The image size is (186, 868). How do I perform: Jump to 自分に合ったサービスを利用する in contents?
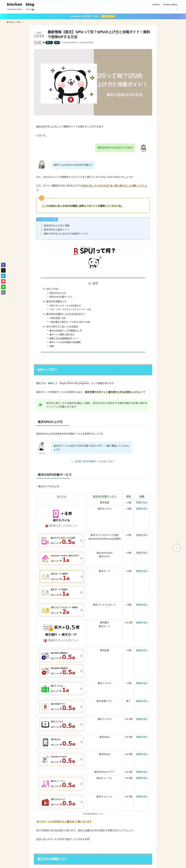click(x=65, y=306)
